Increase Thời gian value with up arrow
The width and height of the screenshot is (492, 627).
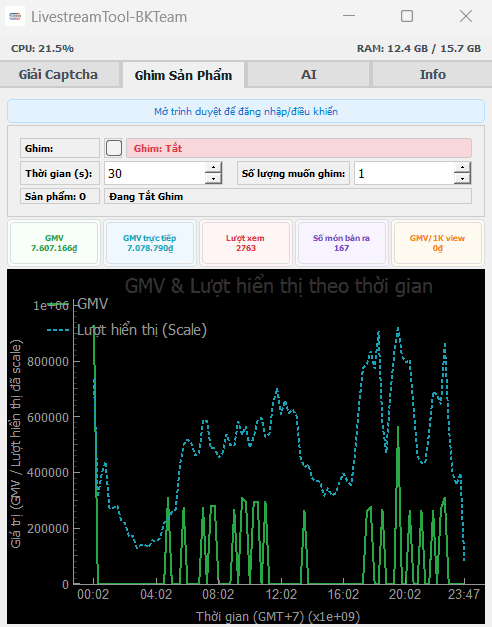click(213, 167)
